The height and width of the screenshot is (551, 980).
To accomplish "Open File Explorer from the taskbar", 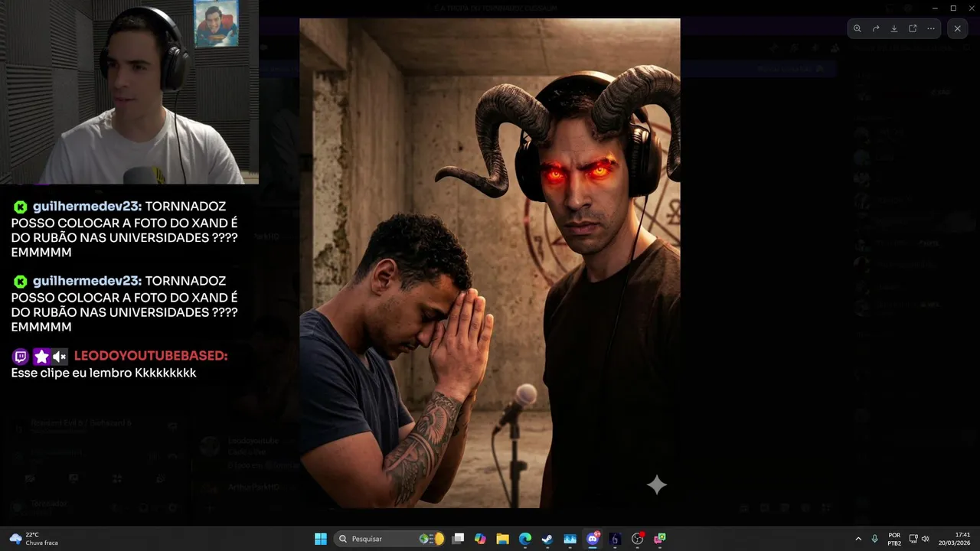I will pyautogui.click(x=502, y=539).
